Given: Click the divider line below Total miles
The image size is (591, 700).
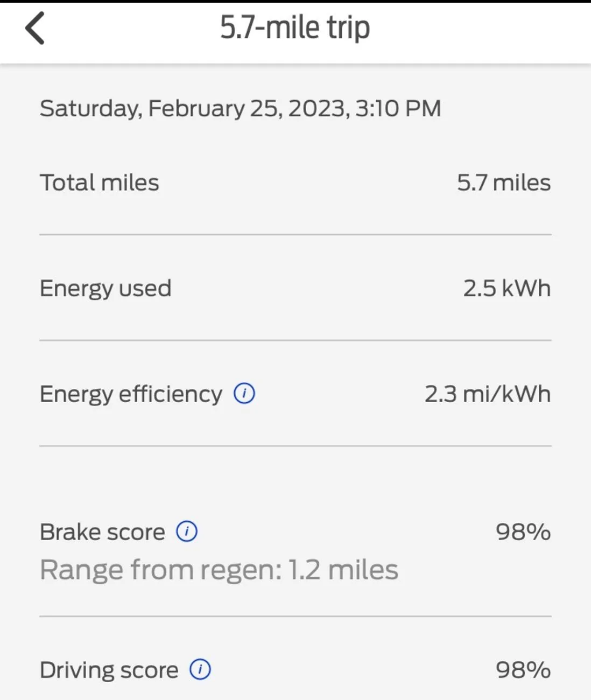Looking at the screenshot, I should 295,235.
